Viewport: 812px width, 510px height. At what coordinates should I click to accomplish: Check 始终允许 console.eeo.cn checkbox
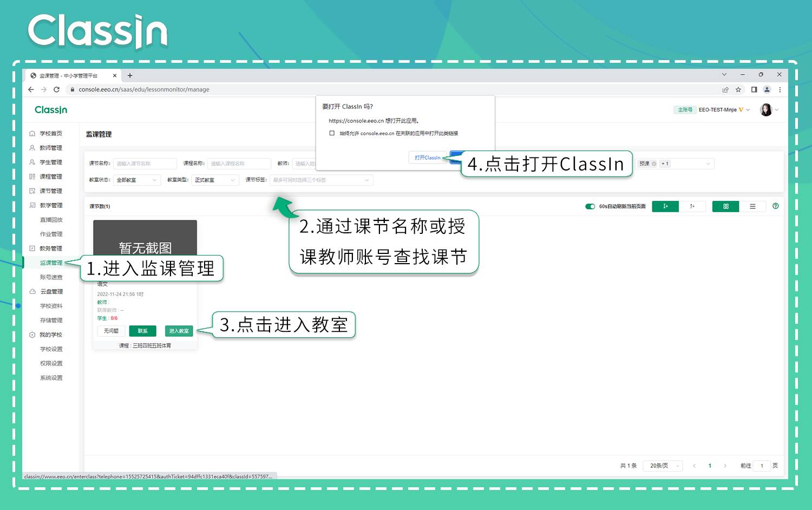click(x=332, y=133)
